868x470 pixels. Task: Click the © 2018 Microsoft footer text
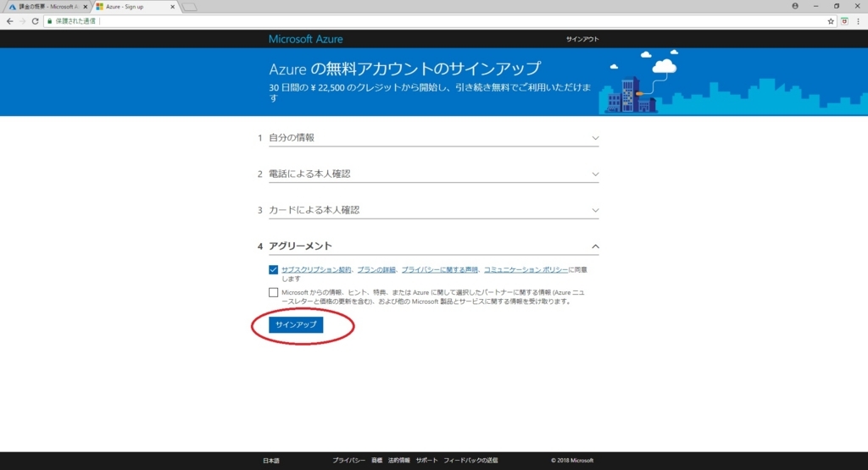[x=572, y=460]
